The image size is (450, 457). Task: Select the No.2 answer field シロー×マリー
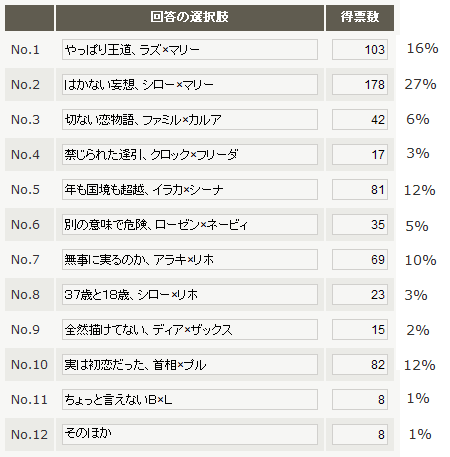(x=190, y=85)
